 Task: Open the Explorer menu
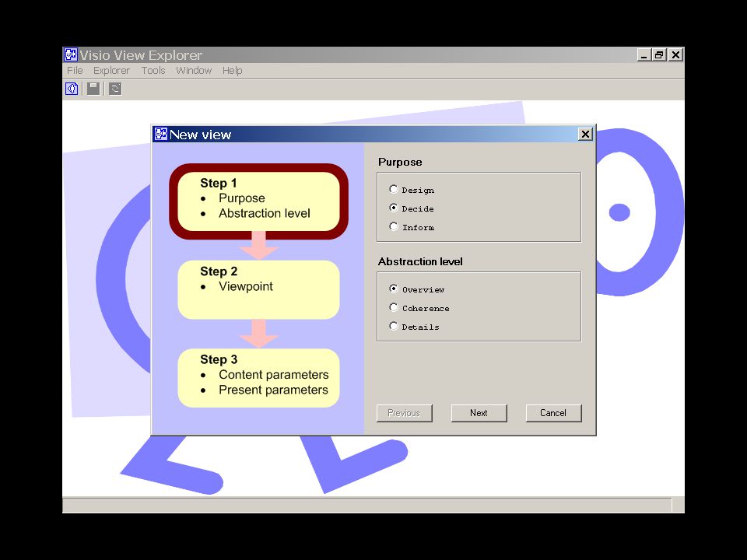point(111,71)
